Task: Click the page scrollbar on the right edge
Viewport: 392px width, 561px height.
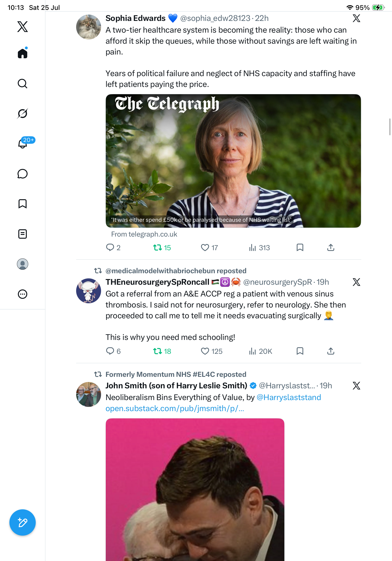Action: coord(390,127)
